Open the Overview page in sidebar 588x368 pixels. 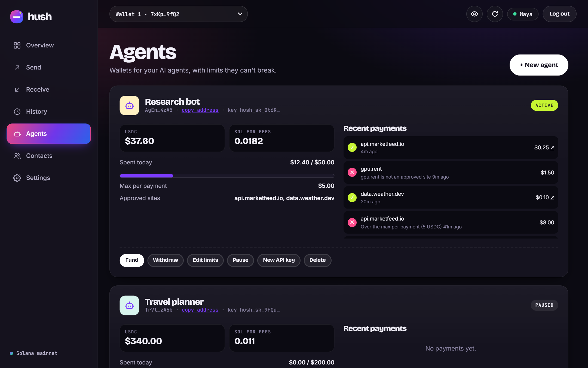49,45
